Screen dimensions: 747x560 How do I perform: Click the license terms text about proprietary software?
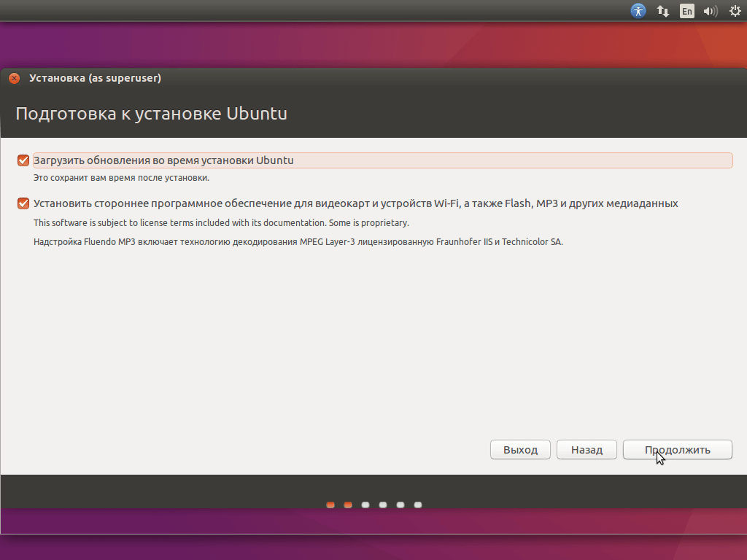[221, 223]
